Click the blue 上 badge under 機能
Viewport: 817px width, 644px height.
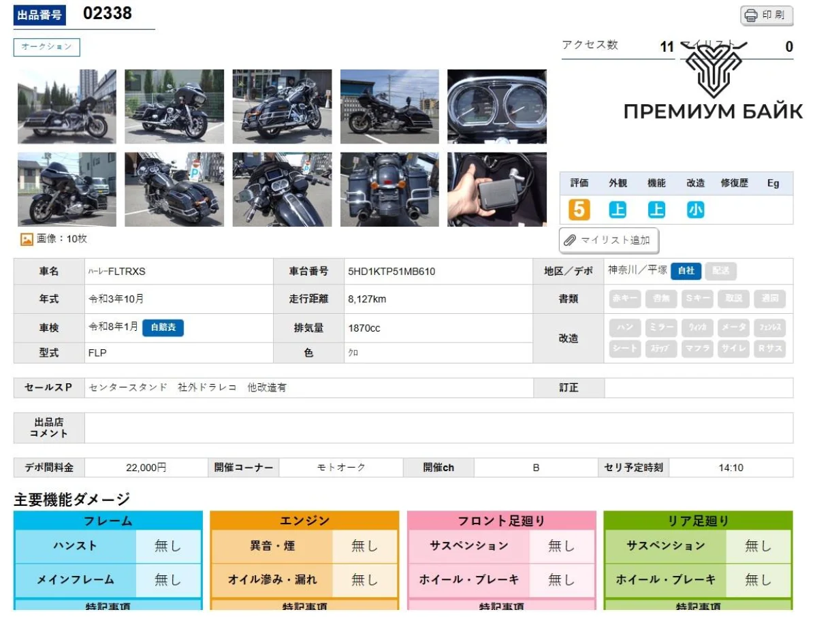(656, 210)
